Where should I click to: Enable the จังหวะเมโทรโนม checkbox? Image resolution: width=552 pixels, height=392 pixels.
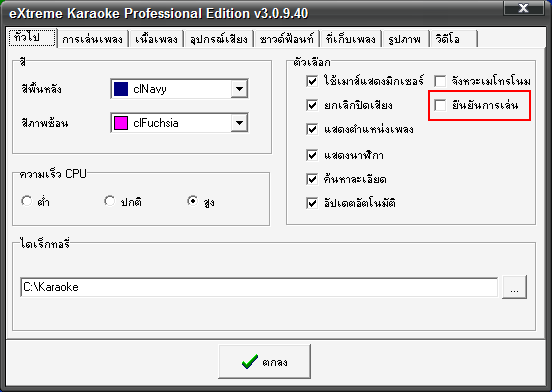(x=440, y=81)
